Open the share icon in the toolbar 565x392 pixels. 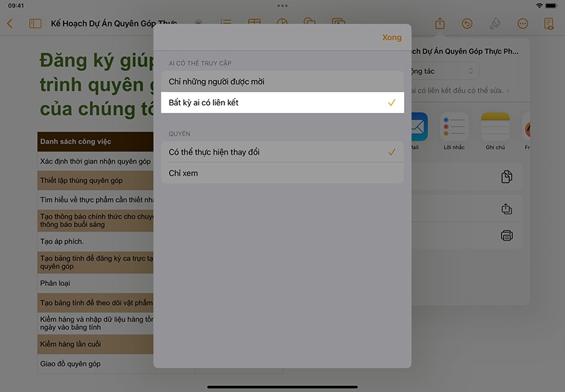pos(440,24)
